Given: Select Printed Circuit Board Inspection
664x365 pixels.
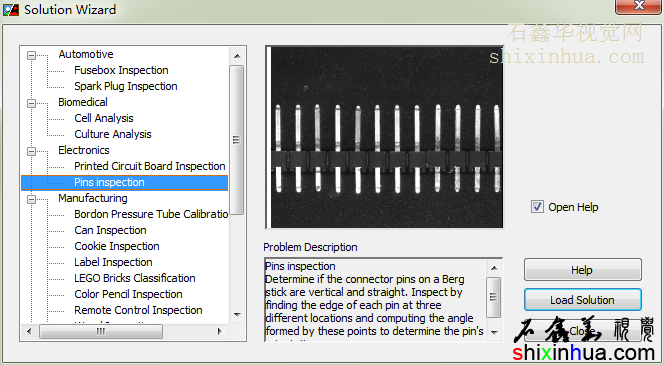Looking at the screenshot, I should click(149, 166).
